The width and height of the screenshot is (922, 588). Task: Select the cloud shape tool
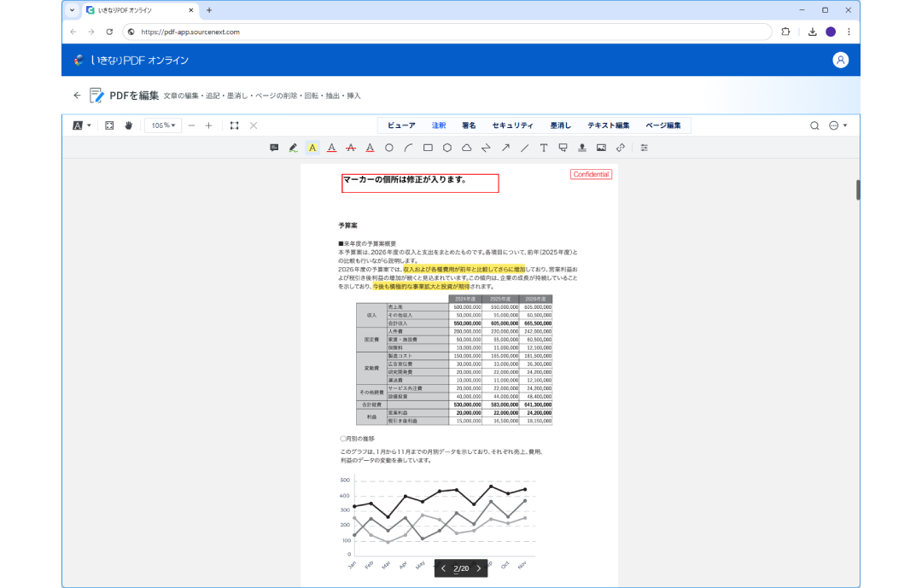[x=466, y=148]
